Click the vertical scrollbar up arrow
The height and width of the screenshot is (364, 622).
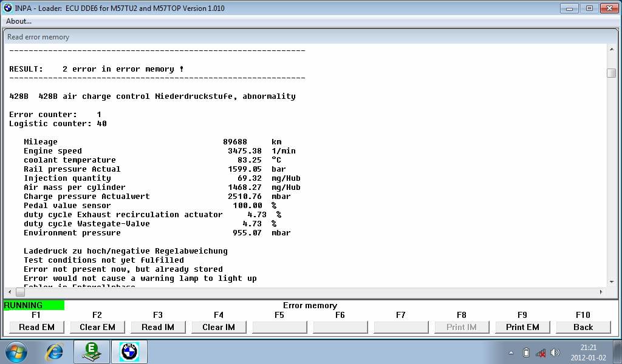pyautogui.click(x=611, y=50)
